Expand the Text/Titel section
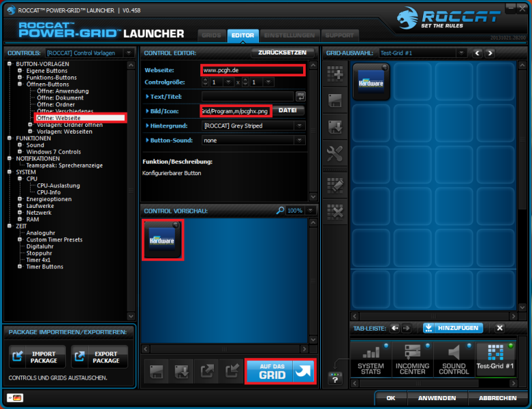The width and height of the screenshot is (532, 409). pos(147,96)
